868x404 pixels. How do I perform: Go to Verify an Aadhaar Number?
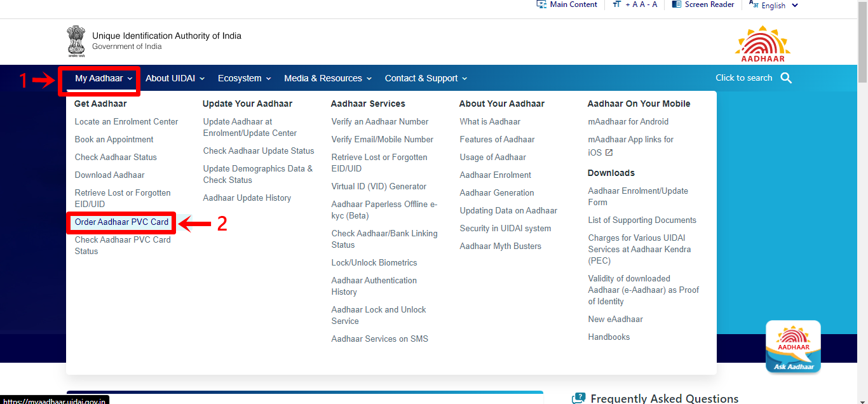click(379, 121)
